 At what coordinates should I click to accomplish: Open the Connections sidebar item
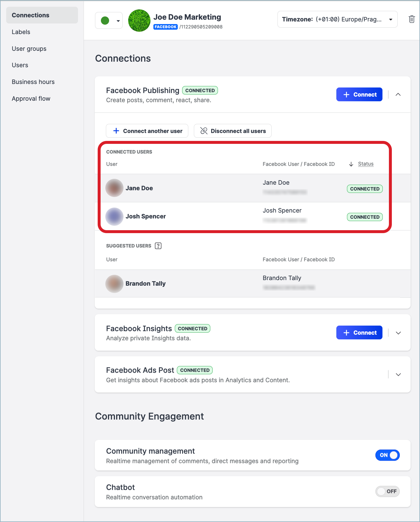coord(42,15)
